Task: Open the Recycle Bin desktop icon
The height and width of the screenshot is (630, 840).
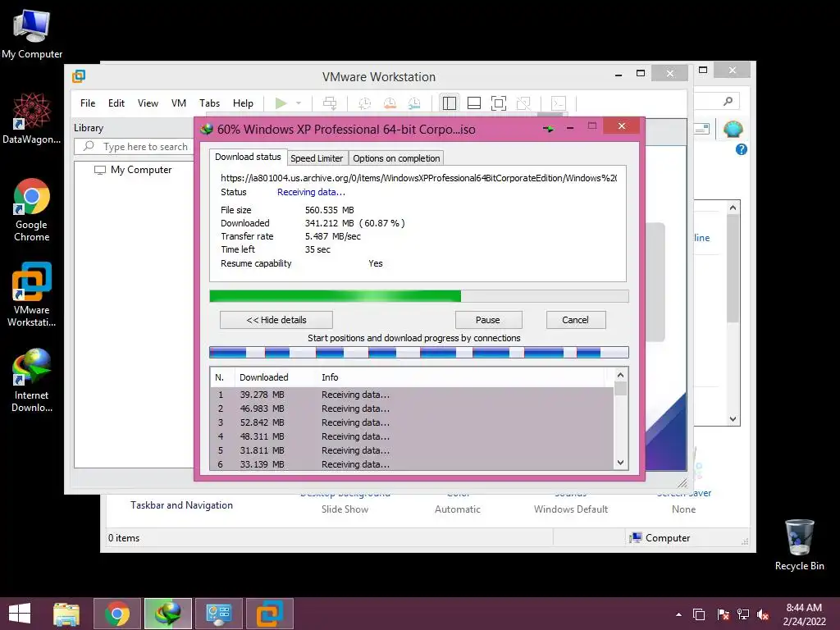Action: pyautogui.click(x=799, y=545)
